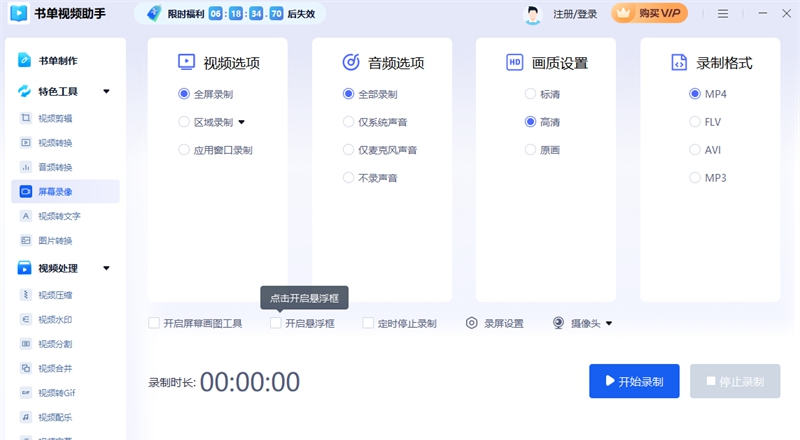Enable the 定时停止录制 checkbox

point(368,323)
